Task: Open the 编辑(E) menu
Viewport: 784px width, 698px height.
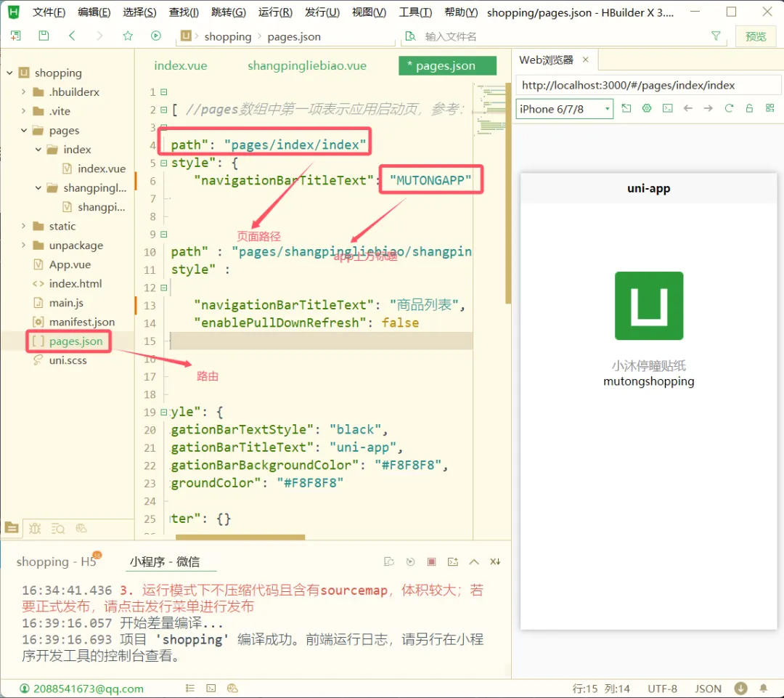Action: tap(94, 12)
